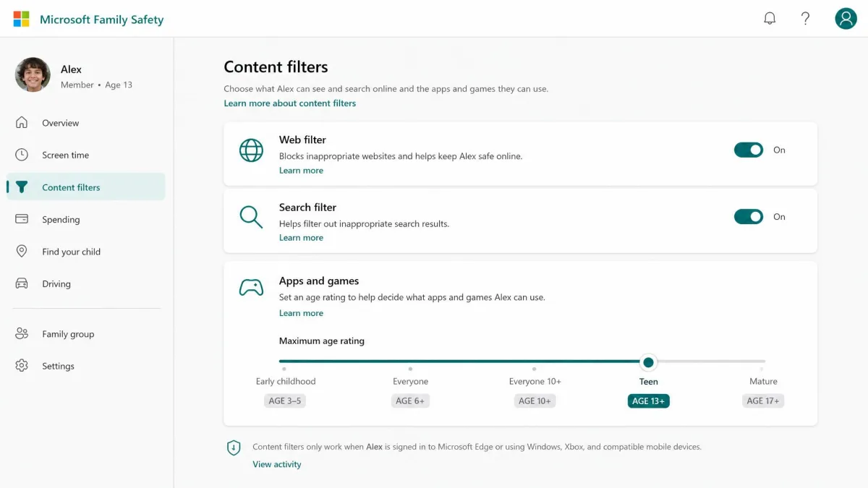Select the AGE 13+ badge
868x488 pixels.
(648, 401)
